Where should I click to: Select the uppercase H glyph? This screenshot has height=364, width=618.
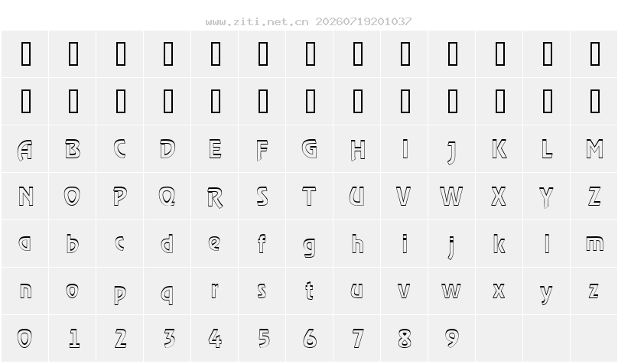(357, 149)
